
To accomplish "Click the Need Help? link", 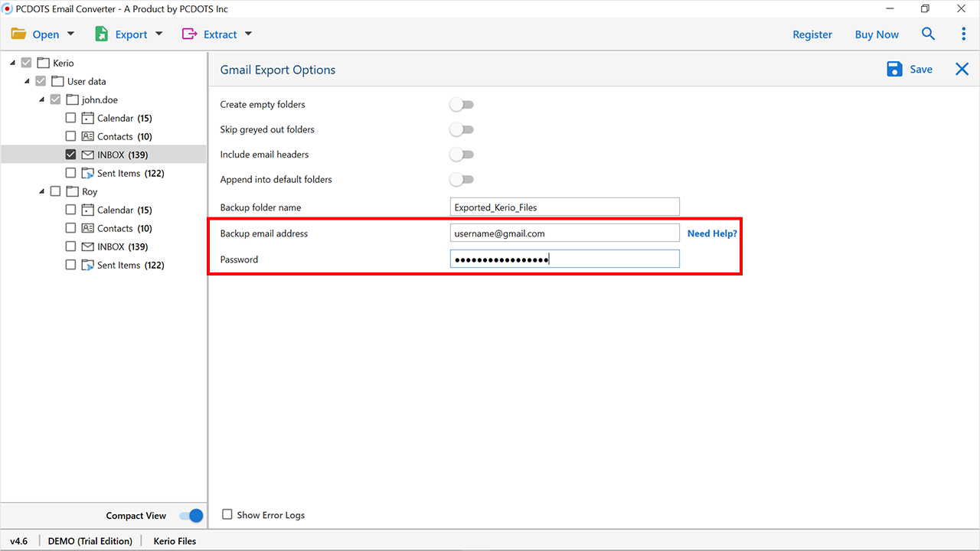I will [712, 233].
